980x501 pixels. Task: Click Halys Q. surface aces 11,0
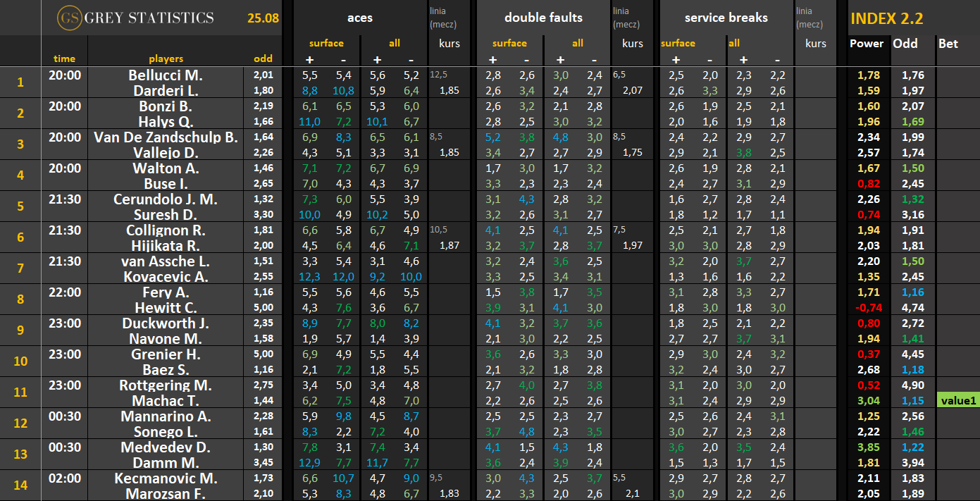pyautogui.click(x=310, y=121)
